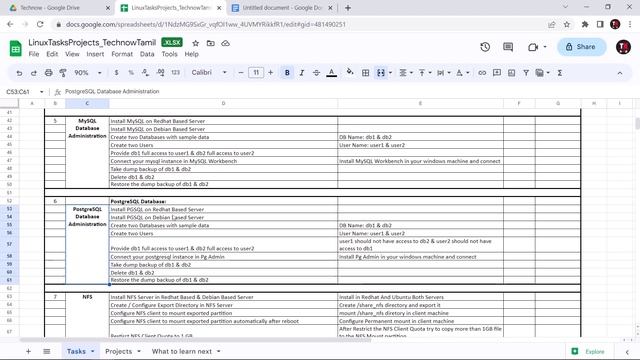640x360 pixels.
Task: Open the horizontal align dropdown
Action: (x=405, y=73)
